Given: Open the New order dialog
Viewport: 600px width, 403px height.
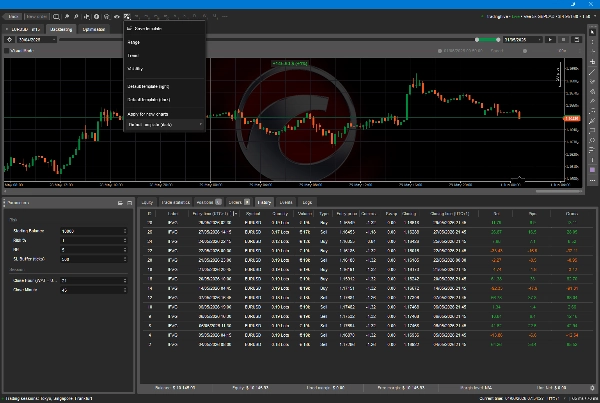Looking at the screenshot, I should click(36, 16).
